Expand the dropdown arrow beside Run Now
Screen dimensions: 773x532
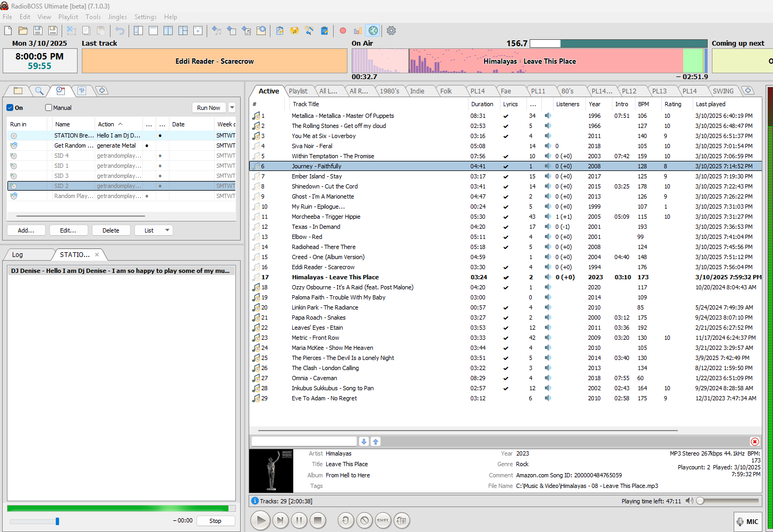232,108
